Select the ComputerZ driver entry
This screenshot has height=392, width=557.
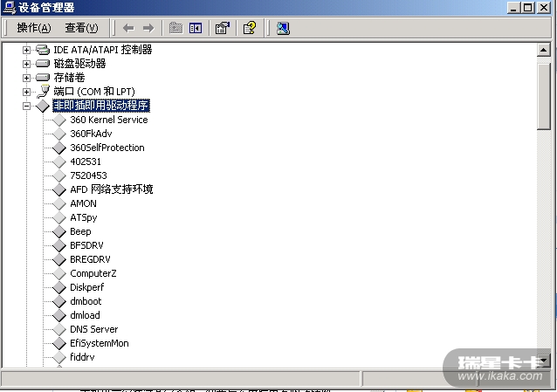pyautogui.click(x=93, y=273)
